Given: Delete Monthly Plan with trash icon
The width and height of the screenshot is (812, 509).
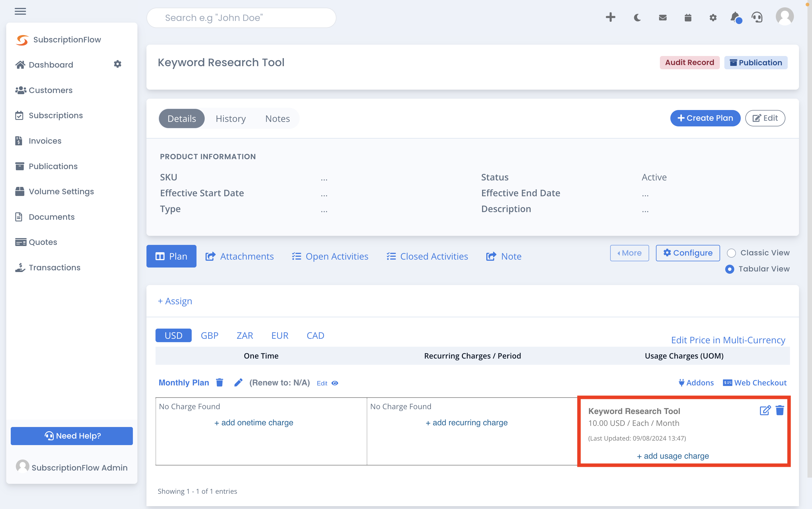Looking at the screenshot, I should tap(219, 382).
